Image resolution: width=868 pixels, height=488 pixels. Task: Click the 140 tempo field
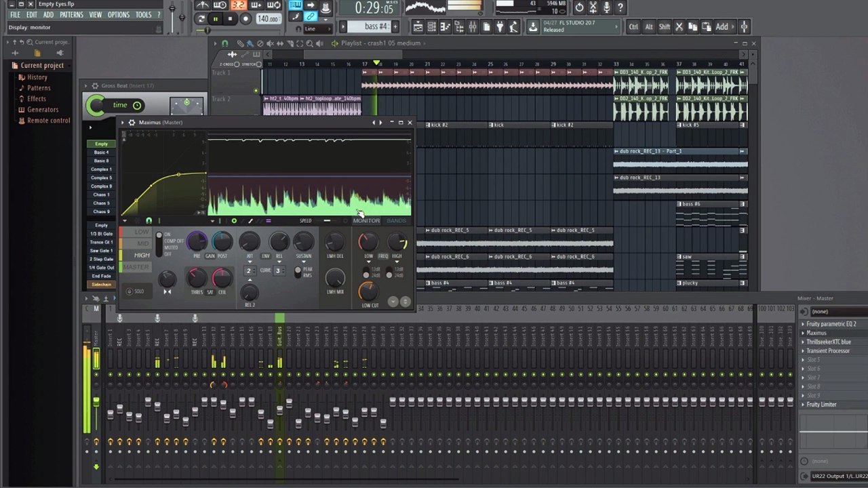[269, 19]
